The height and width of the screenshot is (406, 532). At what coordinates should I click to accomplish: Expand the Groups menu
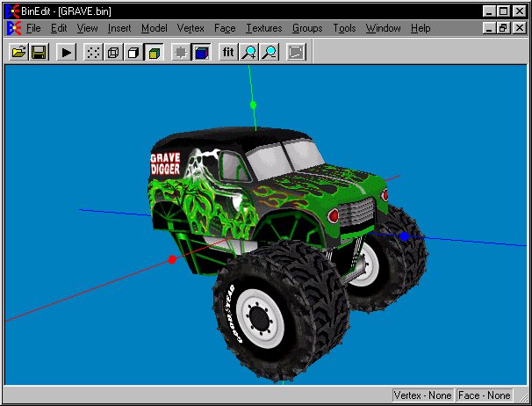click(307, 28)
